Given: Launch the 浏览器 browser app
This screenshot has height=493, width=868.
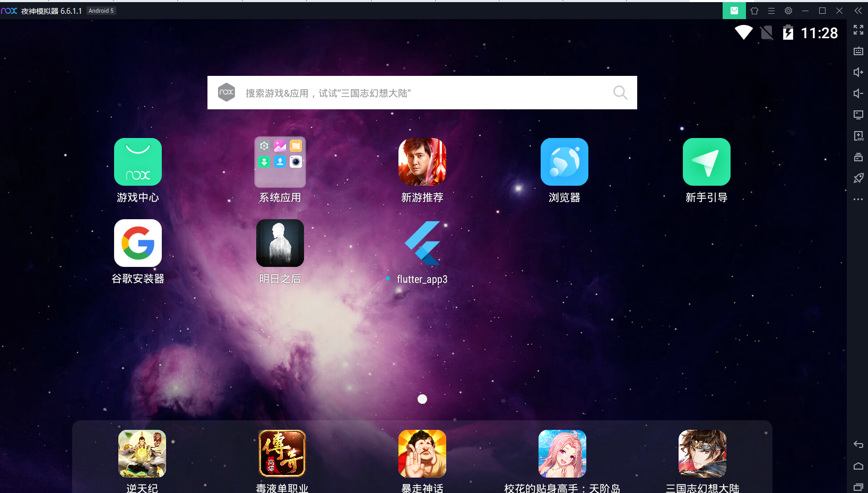Looking at the screenshot, I should coord(564,162).
